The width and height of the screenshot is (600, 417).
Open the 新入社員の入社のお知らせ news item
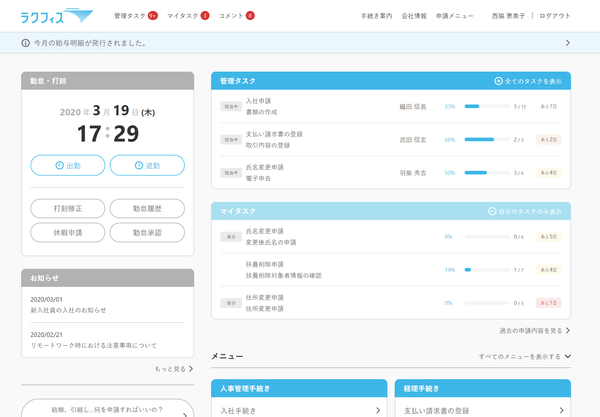(68, 310)
